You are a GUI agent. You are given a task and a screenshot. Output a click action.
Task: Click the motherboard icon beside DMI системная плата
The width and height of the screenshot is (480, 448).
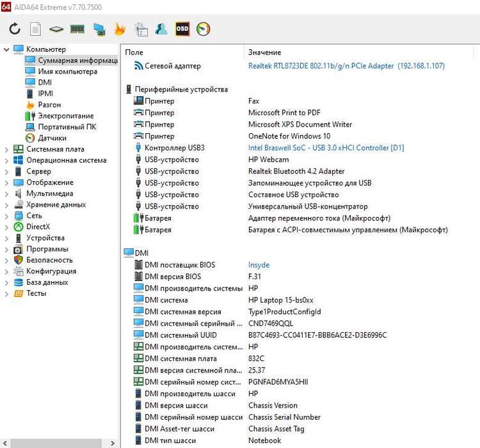[x=139, y=358]
